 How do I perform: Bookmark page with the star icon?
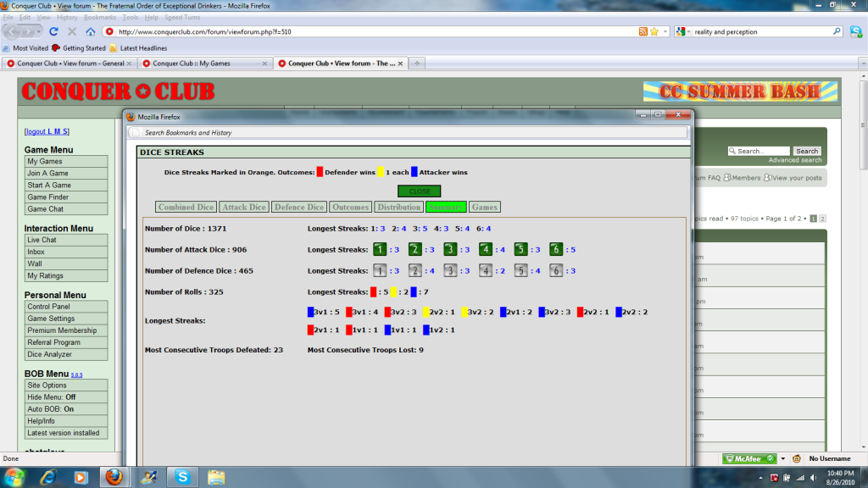[x=654, y=31]
